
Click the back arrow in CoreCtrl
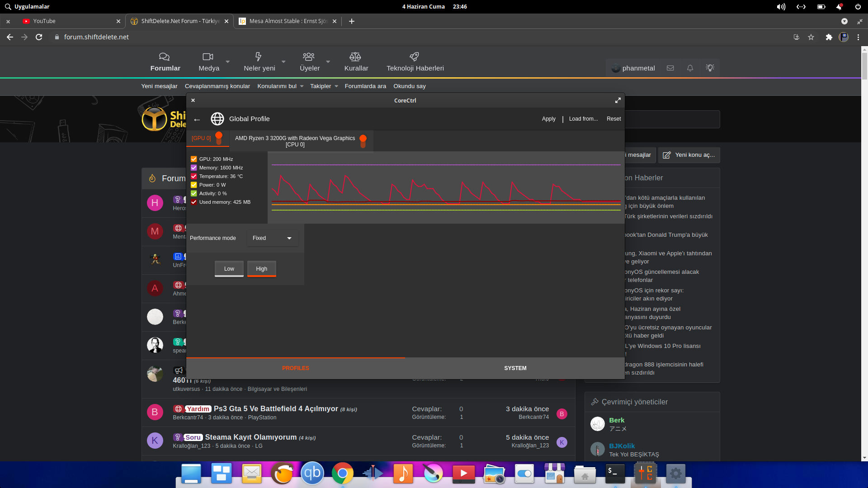197,119
